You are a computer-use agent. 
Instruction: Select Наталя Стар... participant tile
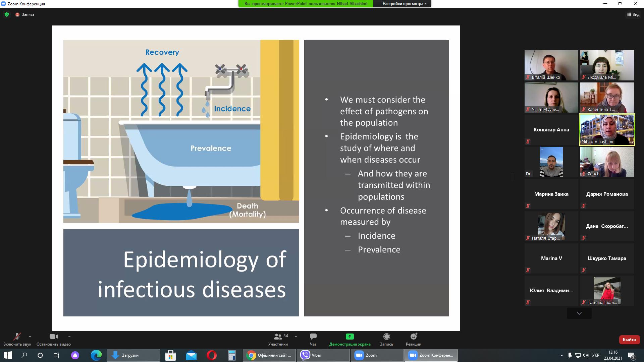(x=551, y=226)
